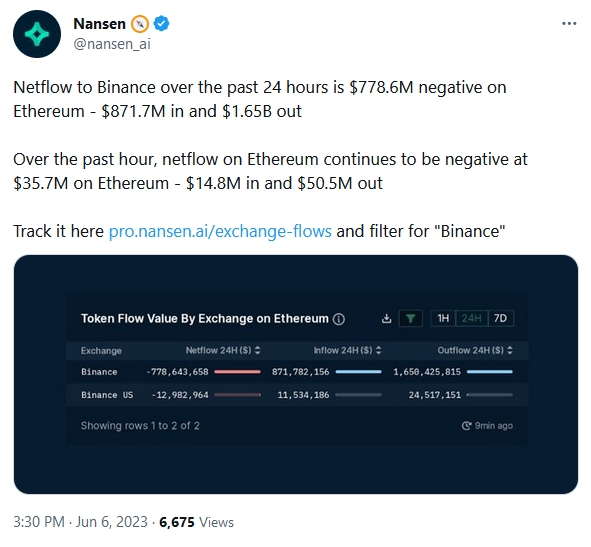Sort by the Inflow 24H ($) column arrows

379,350
